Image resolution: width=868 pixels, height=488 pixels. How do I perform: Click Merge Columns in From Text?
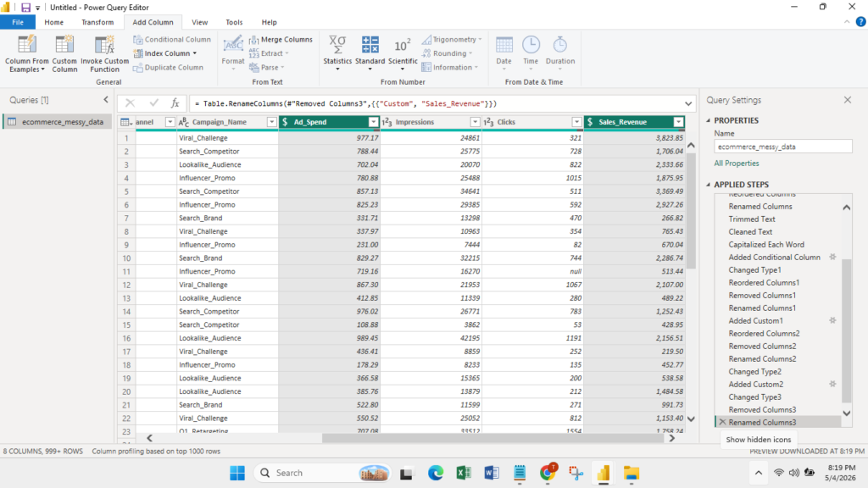(x=281, y=39)
